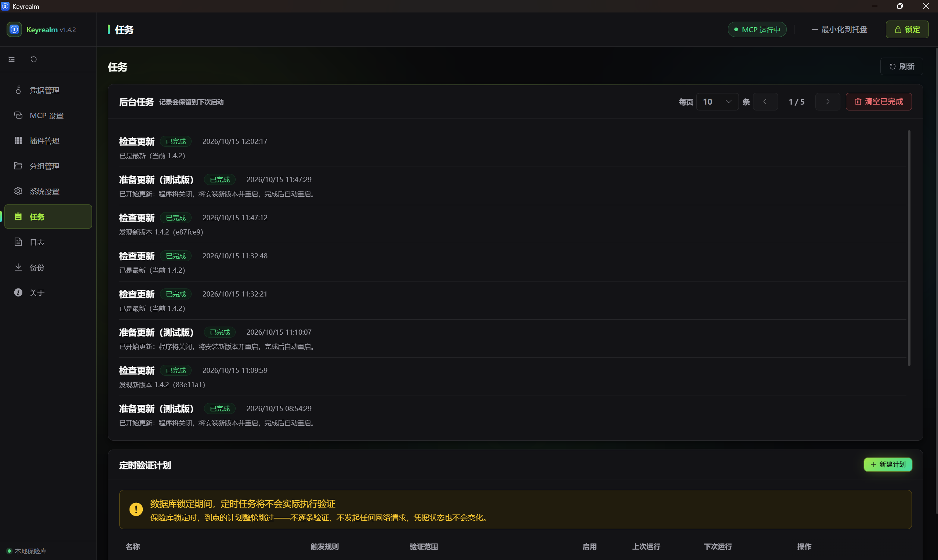The image size is (938, 560).
Task: Lock the vault with 锁定 button
Action: tap(907, 29)
